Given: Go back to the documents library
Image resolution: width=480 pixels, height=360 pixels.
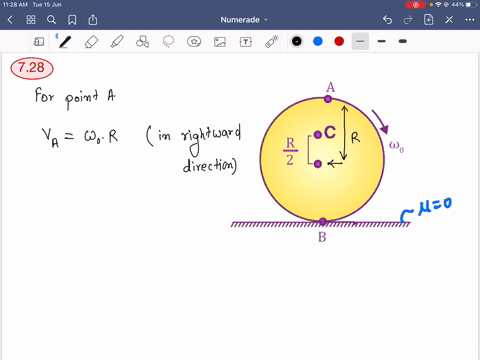Looking at the screenshot, I should point(10,20).
